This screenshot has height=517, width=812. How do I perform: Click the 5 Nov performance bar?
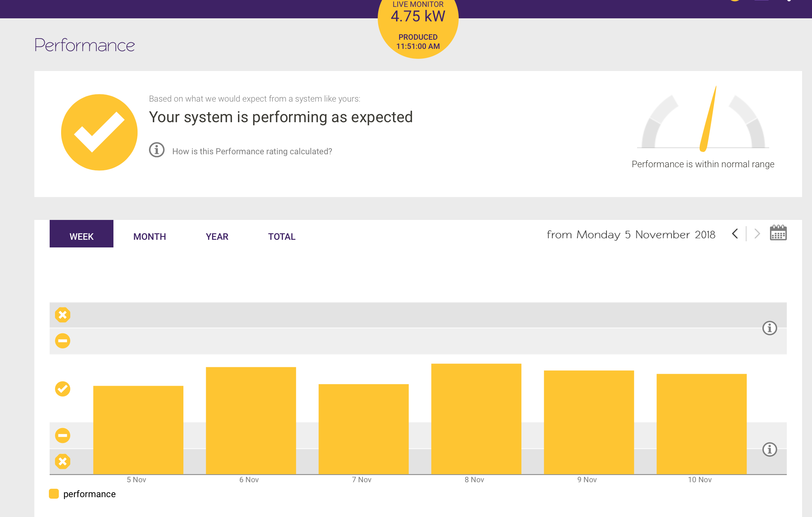click(138, 430)
